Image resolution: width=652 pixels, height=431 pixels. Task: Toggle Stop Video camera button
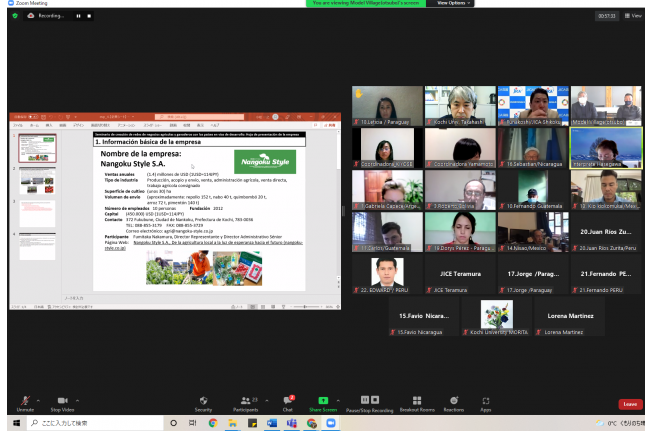pos(62,402)
